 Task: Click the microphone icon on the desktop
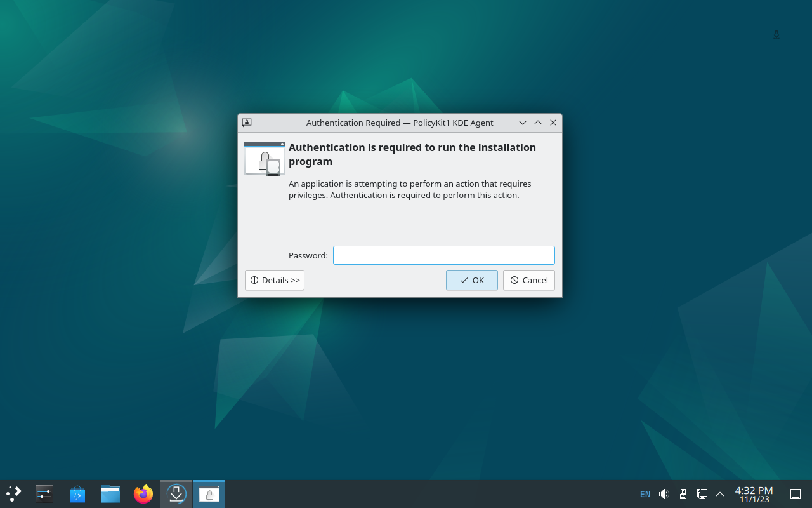(x=776, y=36)
